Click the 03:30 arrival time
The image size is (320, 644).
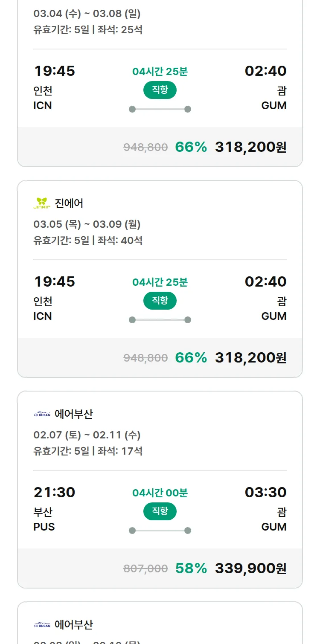(x=265, y=492)
